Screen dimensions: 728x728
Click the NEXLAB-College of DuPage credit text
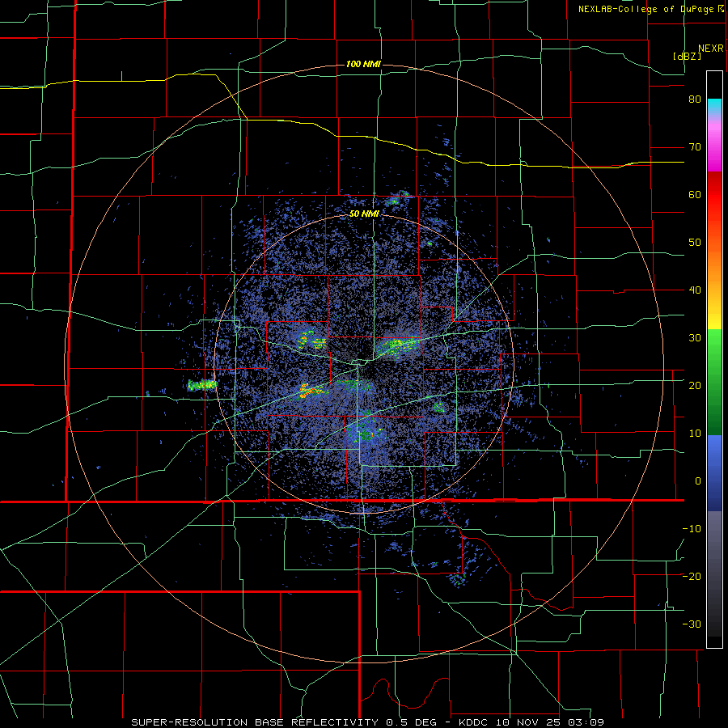pos(650,9)
